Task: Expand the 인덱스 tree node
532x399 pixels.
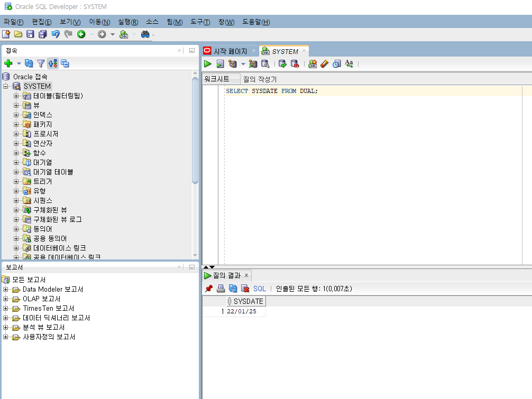Action: [16, 115]
